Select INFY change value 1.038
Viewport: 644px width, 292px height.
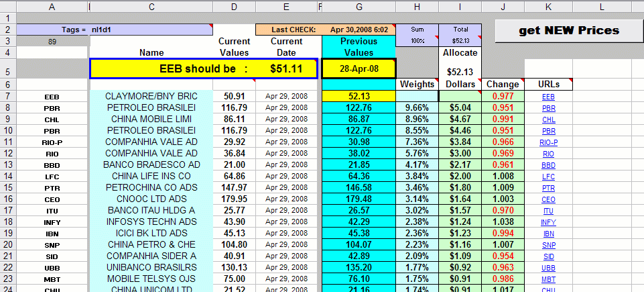[x=503, y=222]
